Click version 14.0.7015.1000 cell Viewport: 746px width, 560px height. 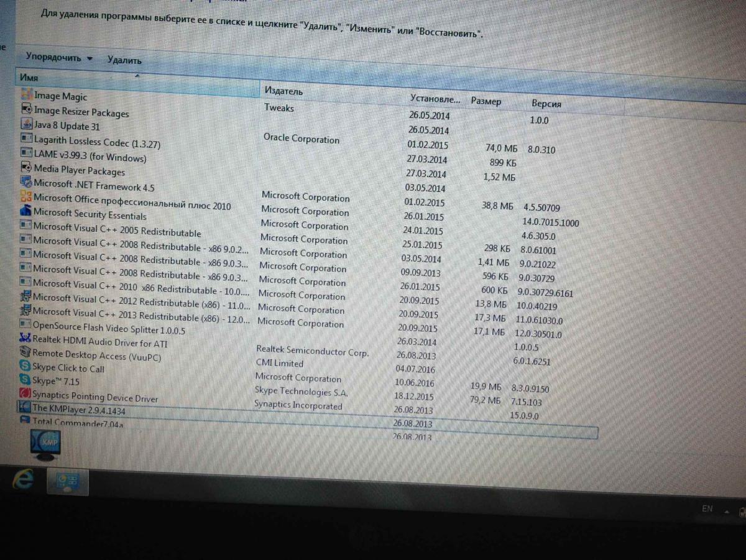[551, 223]
